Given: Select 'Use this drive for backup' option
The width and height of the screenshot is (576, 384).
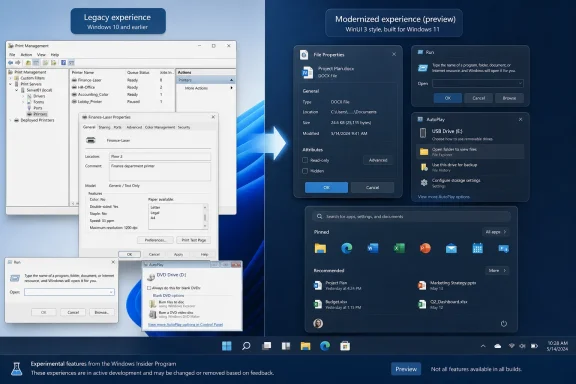Looking at the screenshot, I should 470,167.
